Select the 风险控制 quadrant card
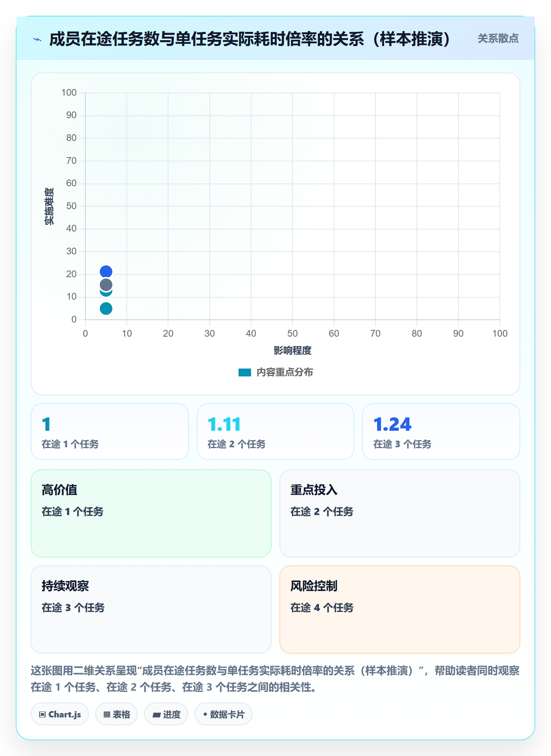This screenshot has width=551, height=756. [x=400, y=610]
